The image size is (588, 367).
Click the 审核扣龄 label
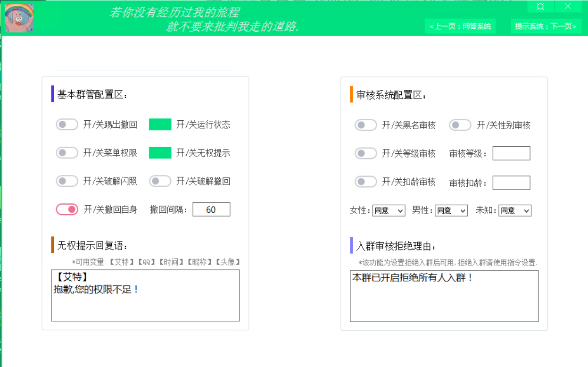tap(468, 183)
